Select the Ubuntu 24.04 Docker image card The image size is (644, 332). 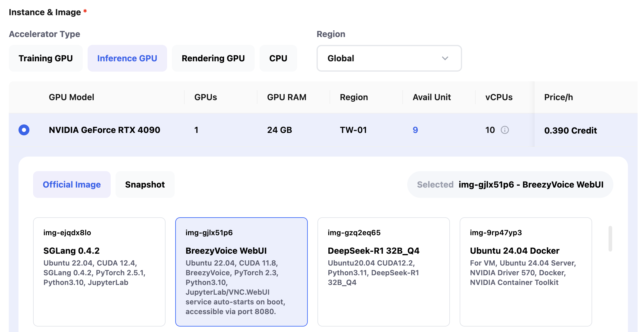tap(526, 272)
